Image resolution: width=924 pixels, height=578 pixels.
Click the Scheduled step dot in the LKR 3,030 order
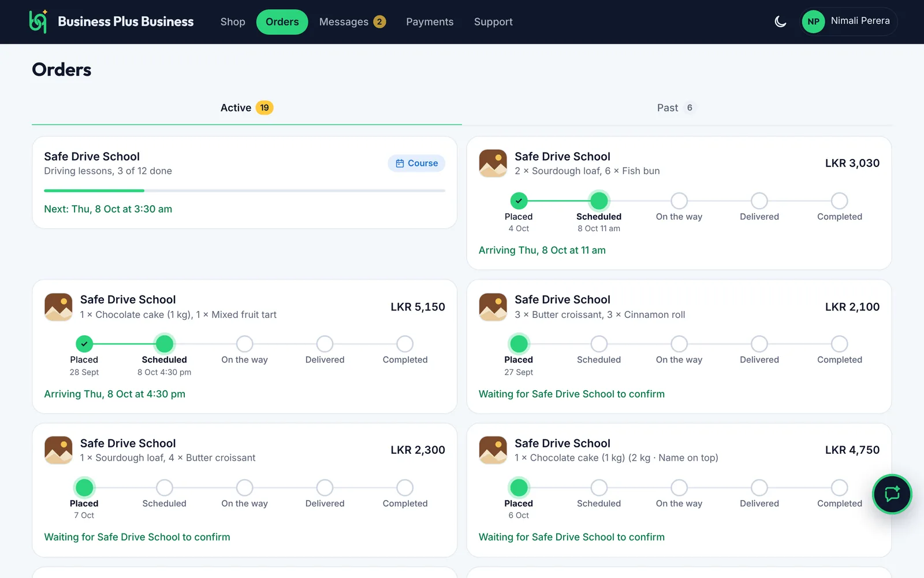[599, 201]
